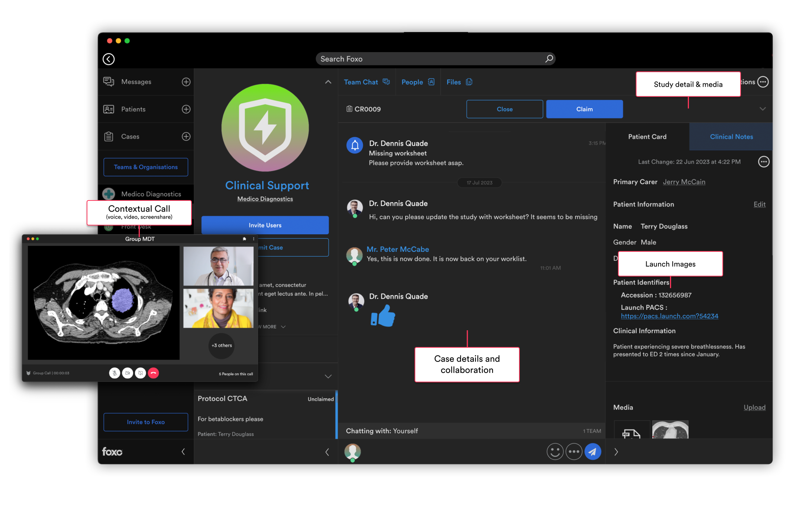This screenshot has height=514, width=812.
Task: Switch to the Patient Card tab
Action: (647, 136)
